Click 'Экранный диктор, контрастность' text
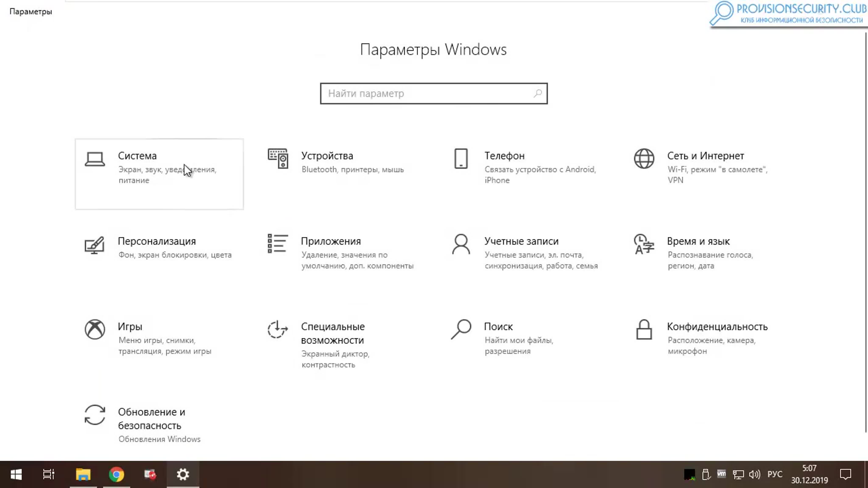This screenshot has width=868, height=488. tap(335, 359)
